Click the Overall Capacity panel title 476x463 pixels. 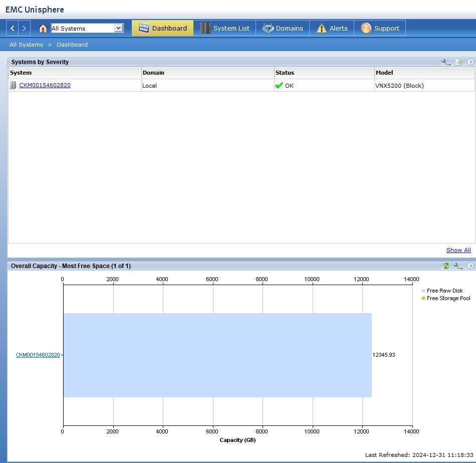(71, 266)
